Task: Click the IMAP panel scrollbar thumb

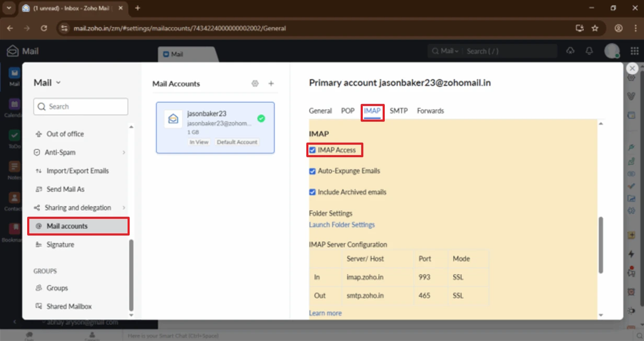Action: point(601,244)
